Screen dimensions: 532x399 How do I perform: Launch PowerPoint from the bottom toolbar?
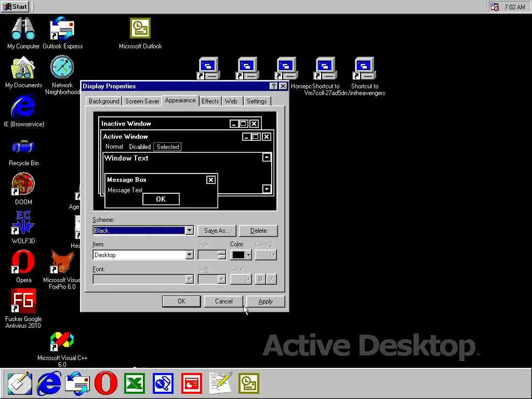click(x=191, y=383)
